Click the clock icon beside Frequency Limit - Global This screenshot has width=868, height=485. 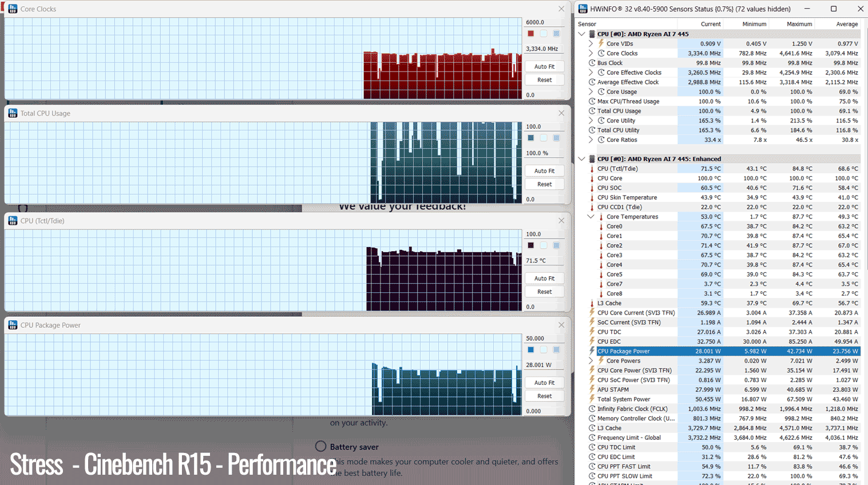(x=592, y=438)
